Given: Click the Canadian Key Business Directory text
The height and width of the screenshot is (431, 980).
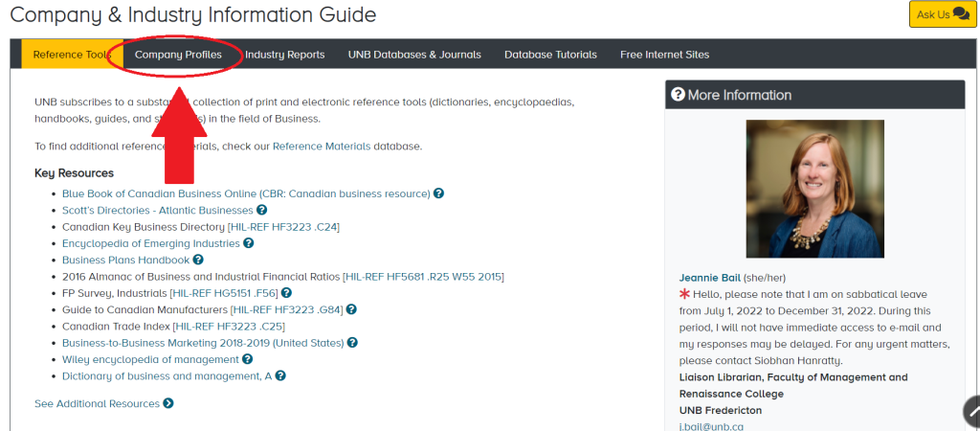Looking at the screenshot, I should (144, 226).
